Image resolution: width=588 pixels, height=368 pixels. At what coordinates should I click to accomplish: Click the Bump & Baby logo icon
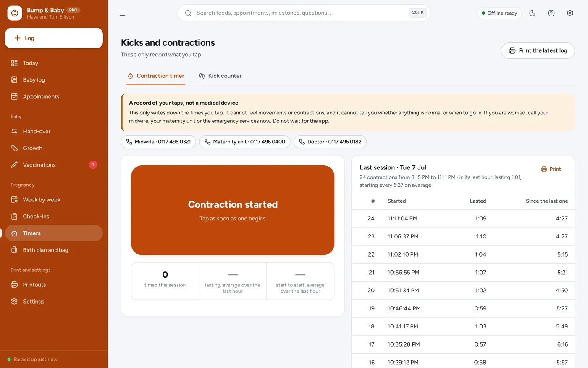[x=15, y=13]
